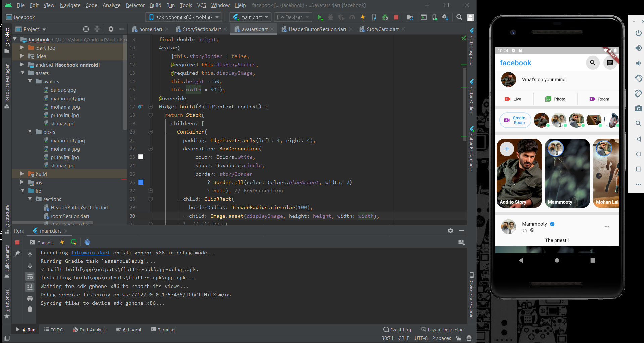Open Search Everywhere magnifier icon
The image size is (644, 343).
point(459,17)
